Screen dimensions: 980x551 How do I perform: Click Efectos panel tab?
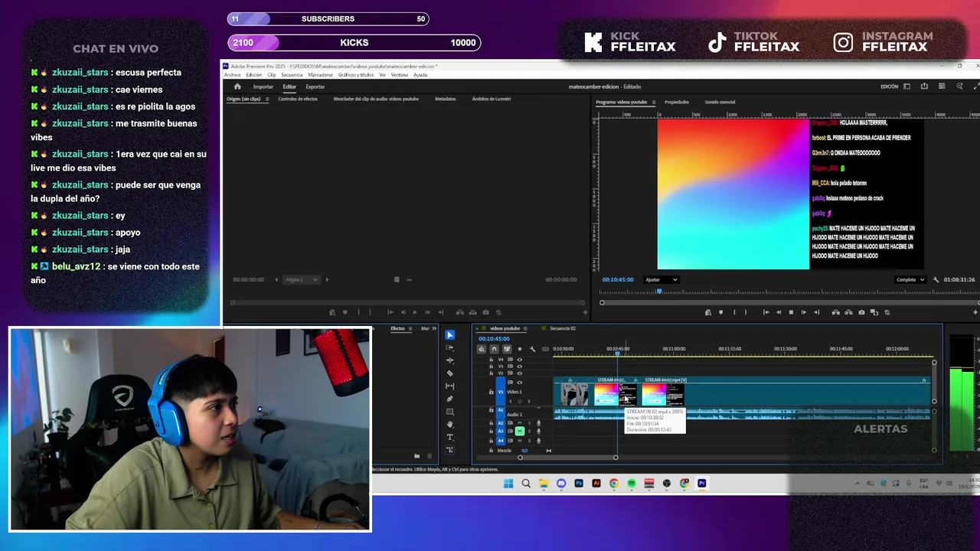(x=397, y=328)
